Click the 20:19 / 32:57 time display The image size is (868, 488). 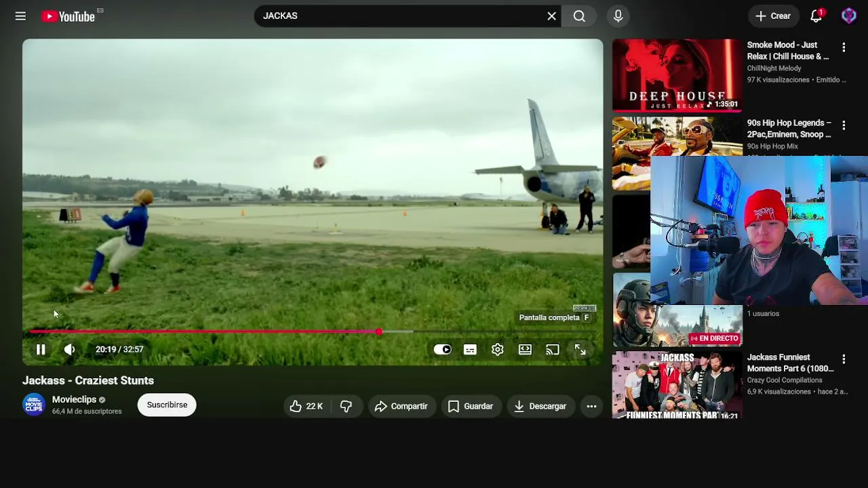[119, 350]
